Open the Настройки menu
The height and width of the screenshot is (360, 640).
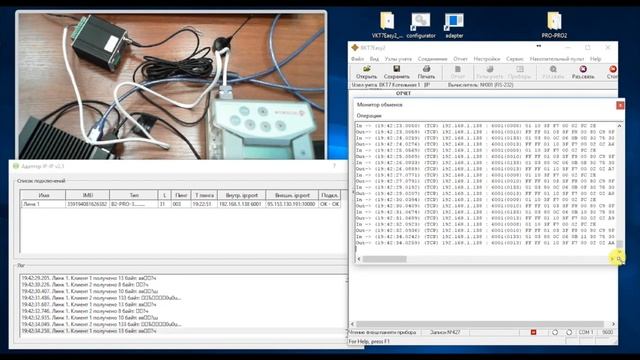(487, 59)
